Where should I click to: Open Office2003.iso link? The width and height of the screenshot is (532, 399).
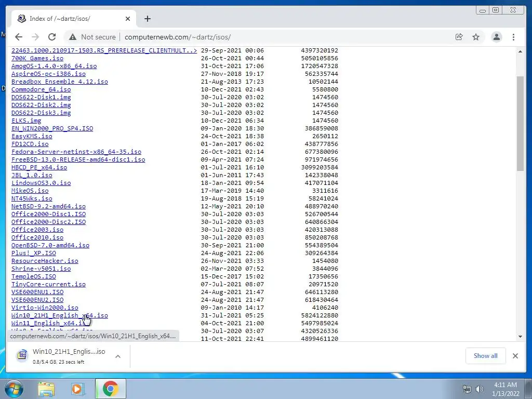click(x=37, y=230)
